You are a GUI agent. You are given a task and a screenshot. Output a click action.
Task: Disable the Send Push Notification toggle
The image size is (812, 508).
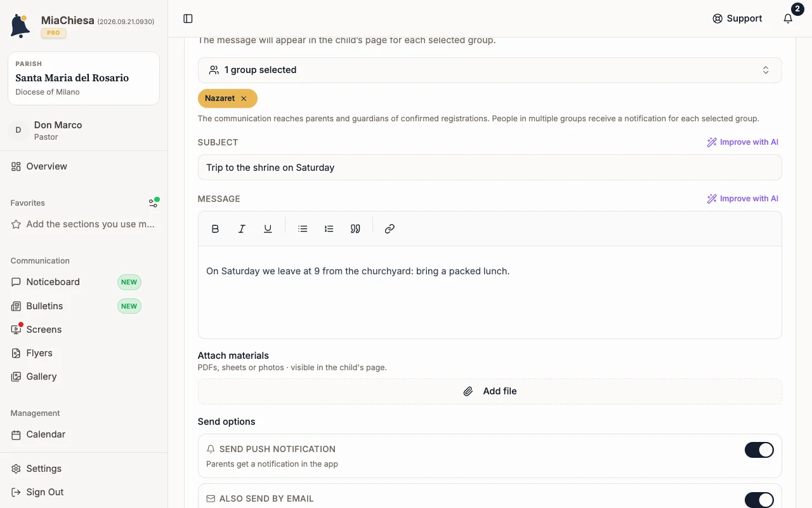click(759, 450)
